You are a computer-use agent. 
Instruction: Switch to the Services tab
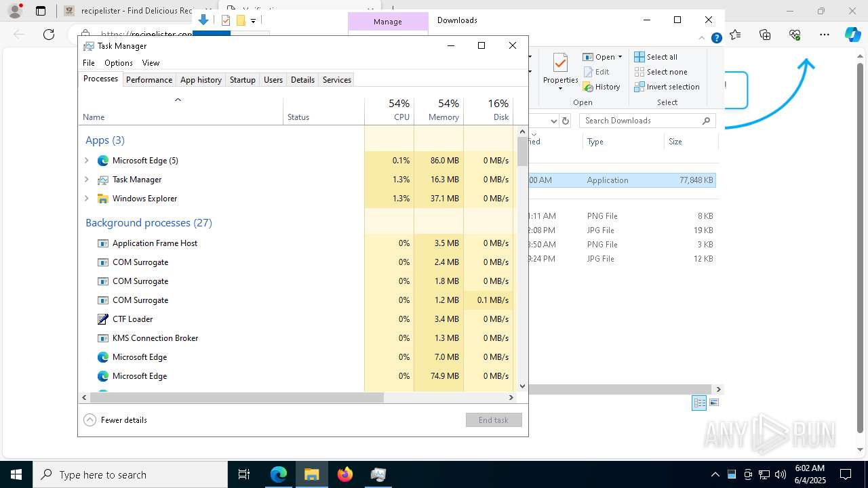(337, 80)
